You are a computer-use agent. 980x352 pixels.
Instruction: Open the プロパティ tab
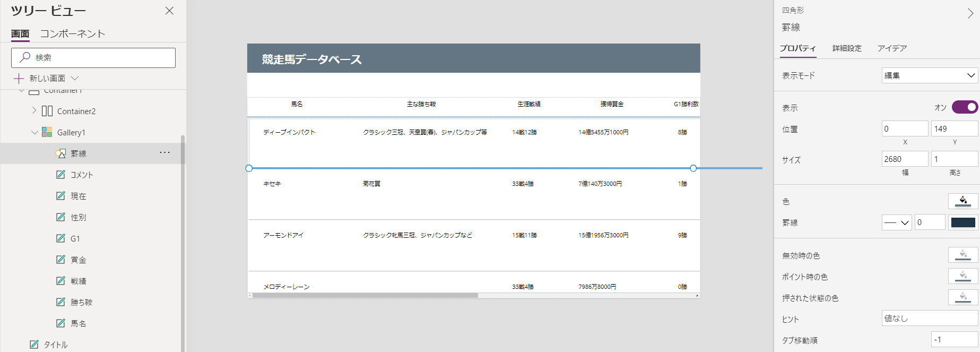pyautogui.click(x=797, y=48)
